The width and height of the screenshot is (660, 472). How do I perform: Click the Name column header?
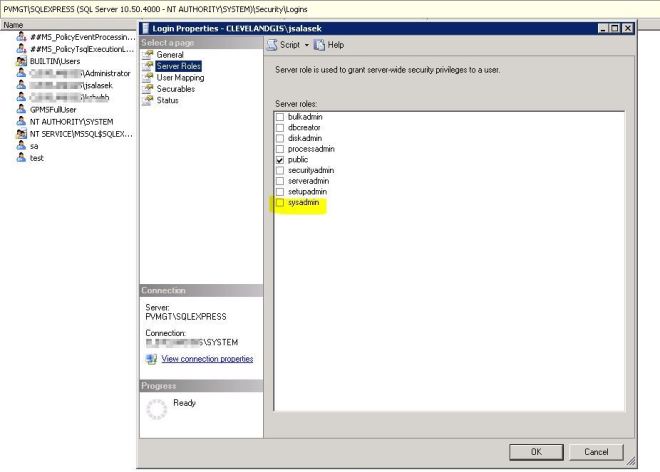14,25
